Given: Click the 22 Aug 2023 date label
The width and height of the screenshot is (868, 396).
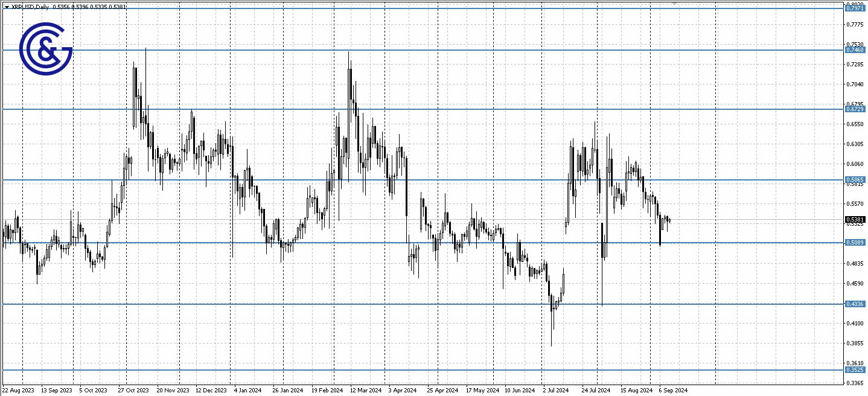Looking at the screenshot, I should [18, 391].
